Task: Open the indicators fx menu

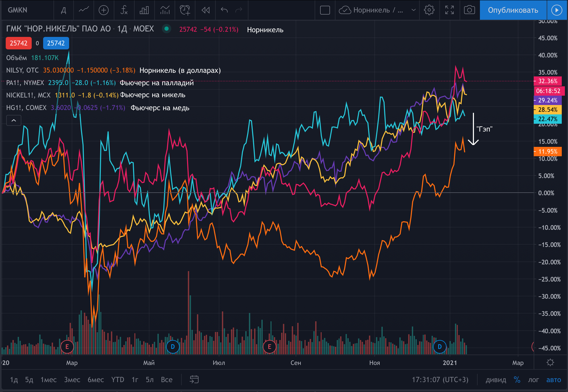Action: (x=124, y=10)
